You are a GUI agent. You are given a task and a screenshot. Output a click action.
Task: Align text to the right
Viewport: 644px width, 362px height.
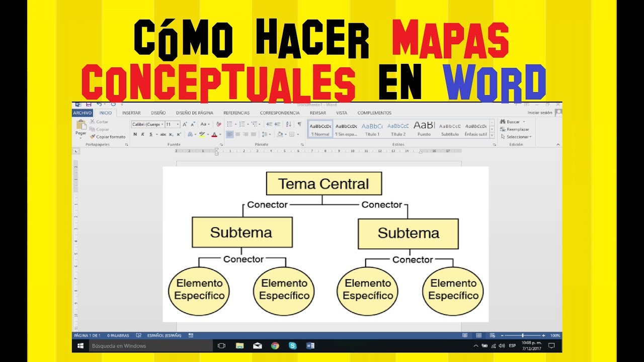[x=246, y=134]
